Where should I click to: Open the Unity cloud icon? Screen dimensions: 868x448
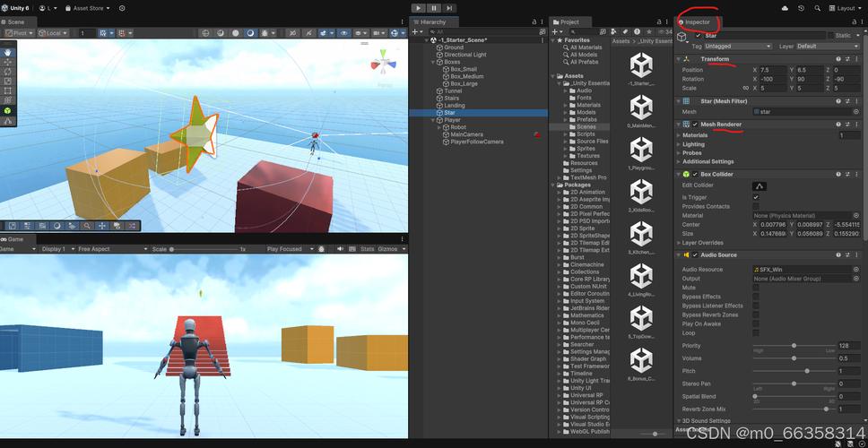(785, 8)
